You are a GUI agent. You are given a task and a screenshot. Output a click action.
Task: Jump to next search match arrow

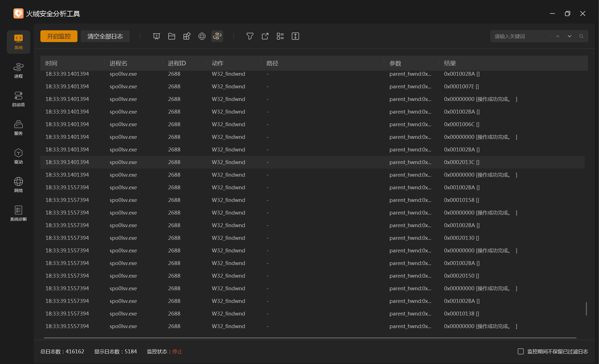tap(569, 36)
